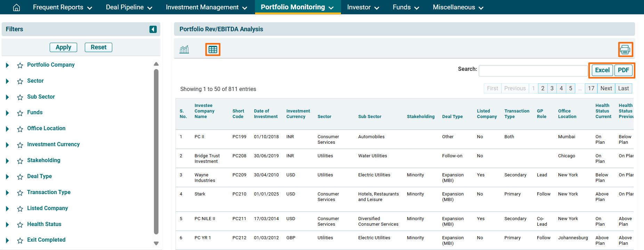Image resolution: width=644 pixels, height=250 pixels.
Task: Go to page 17 in pagination
Action: (591, 89)
